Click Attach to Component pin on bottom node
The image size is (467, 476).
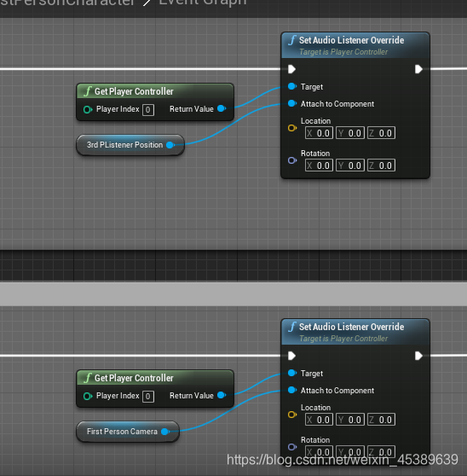pyautogui.click(x=292, y=390)
